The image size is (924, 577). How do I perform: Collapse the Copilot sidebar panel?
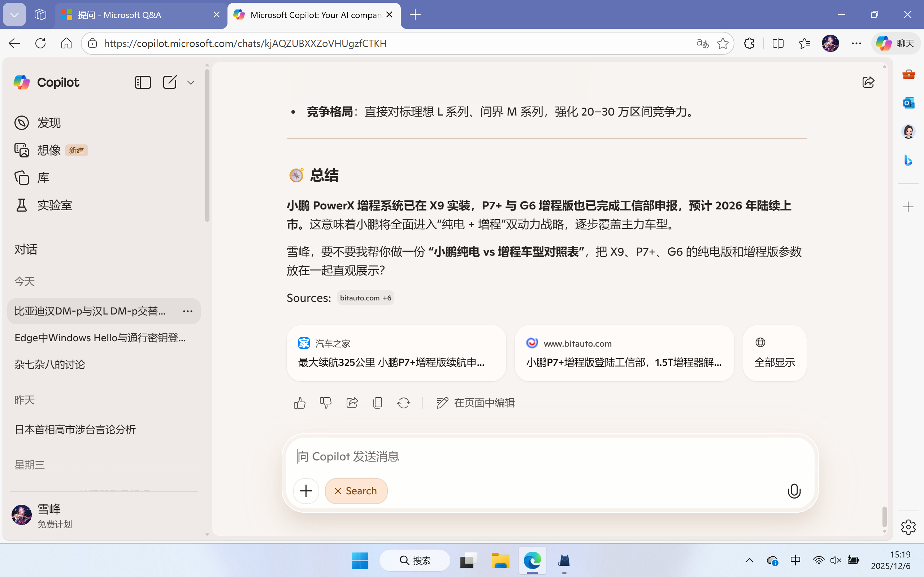(x=143, y=82)
